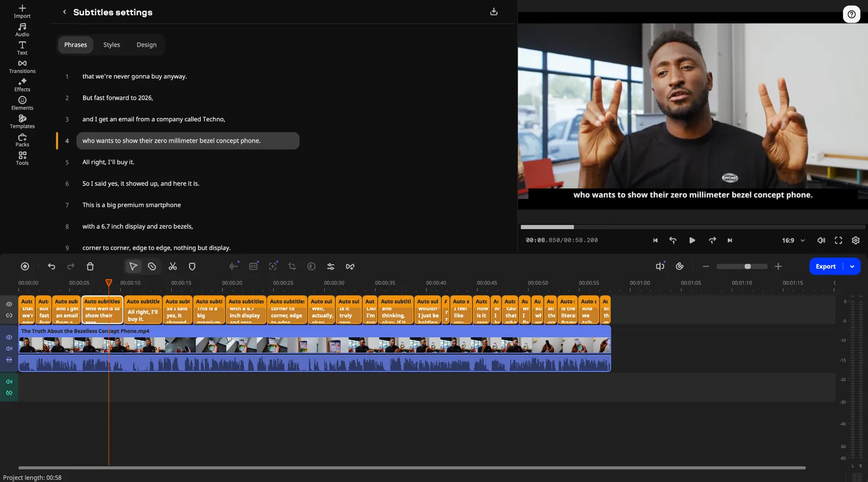The width and height of the screenshot is (868, 482).
Task: Open the Elements panel
Action: point(22,103)
